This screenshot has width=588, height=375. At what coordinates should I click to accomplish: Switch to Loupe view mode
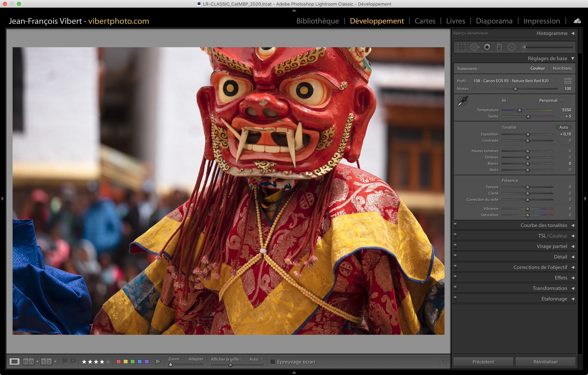pyautogui.click(x=14, y=361)
